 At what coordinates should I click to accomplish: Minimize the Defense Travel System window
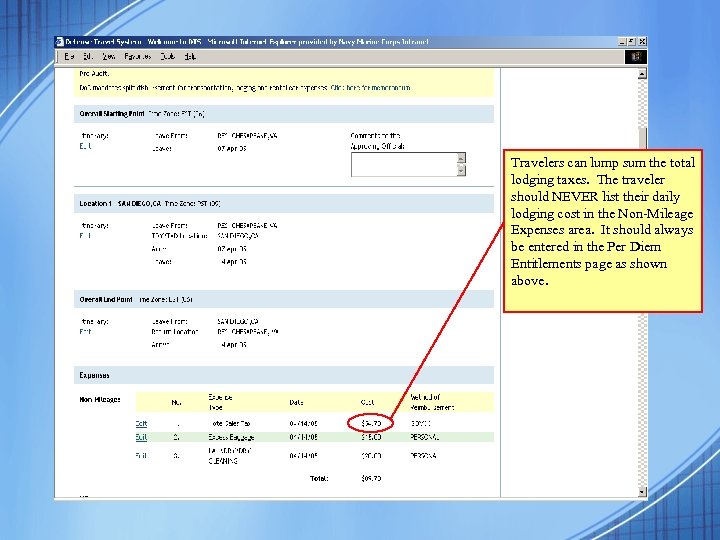622,42
